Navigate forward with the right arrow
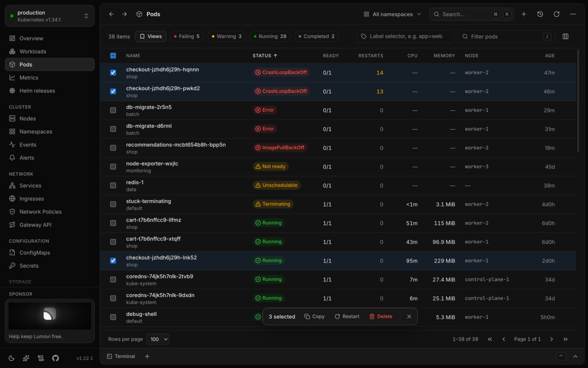This screenshot has width=588, height=368. [x=125, y=14]
